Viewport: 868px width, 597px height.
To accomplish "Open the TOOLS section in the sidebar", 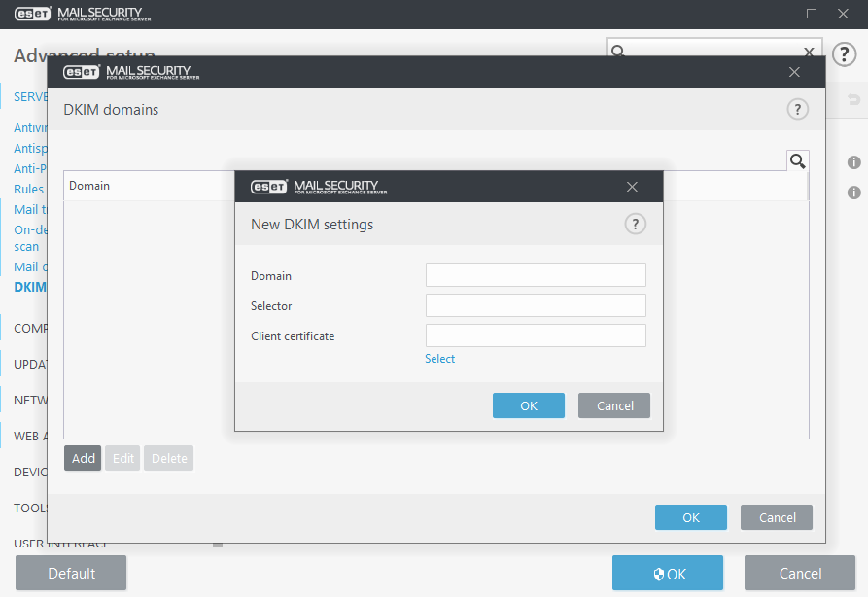I will tap(30, 508).
